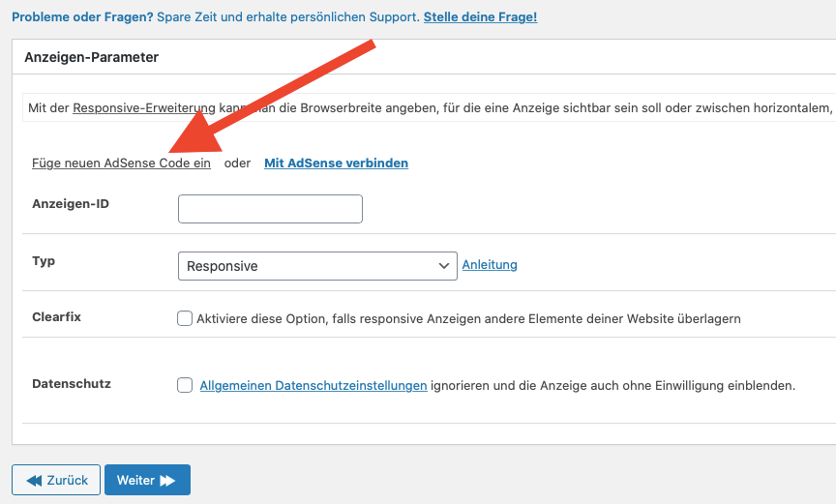Click the Anzeigen-Parameter panel heading

click(92, 57)
